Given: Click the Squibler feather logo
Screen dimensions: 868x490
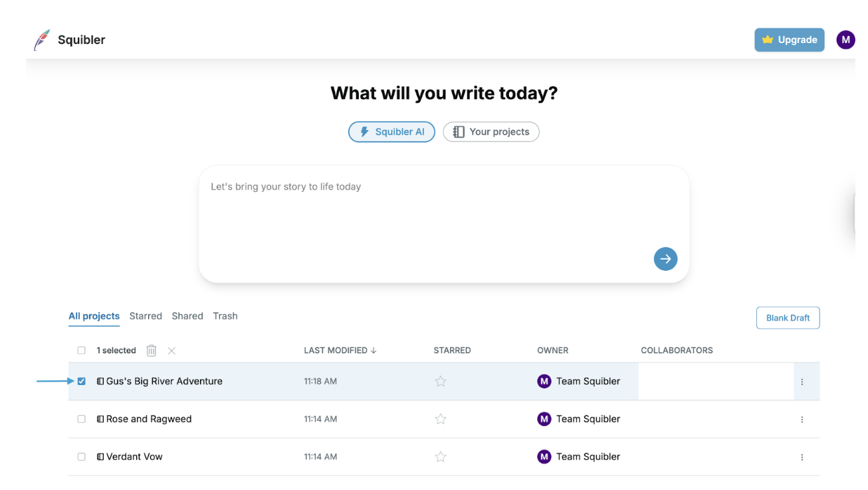Looking at the screenshot, I should coord(42,40).
